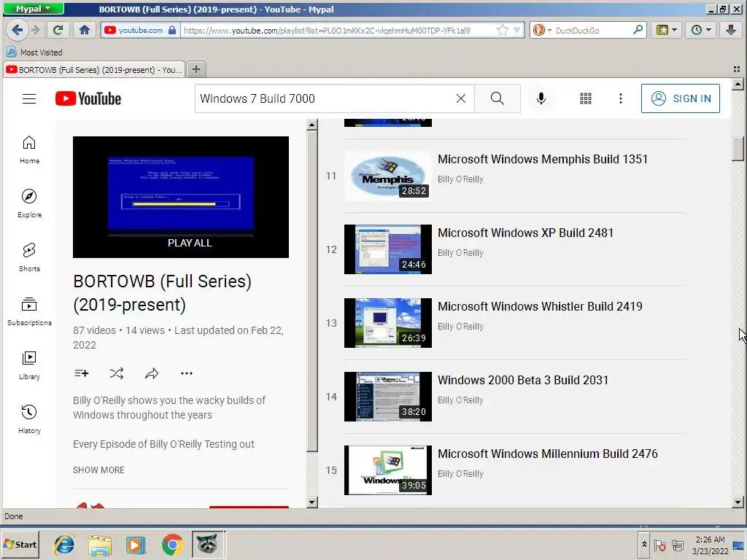This screenshot has height=560, width=747.
Task: Click the Whistler Build 2419 thumbnail
Action: coord(388,323)
